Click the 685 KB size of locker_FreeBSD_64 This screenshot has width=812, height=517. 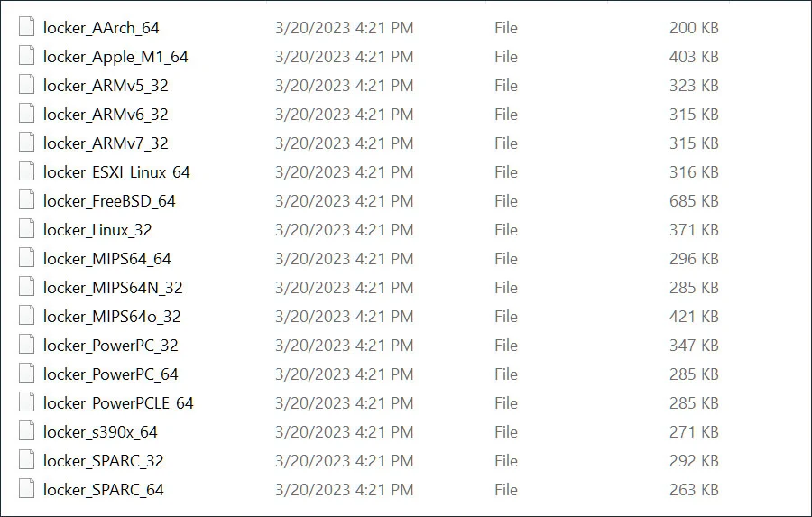click(x=694, y=201)
